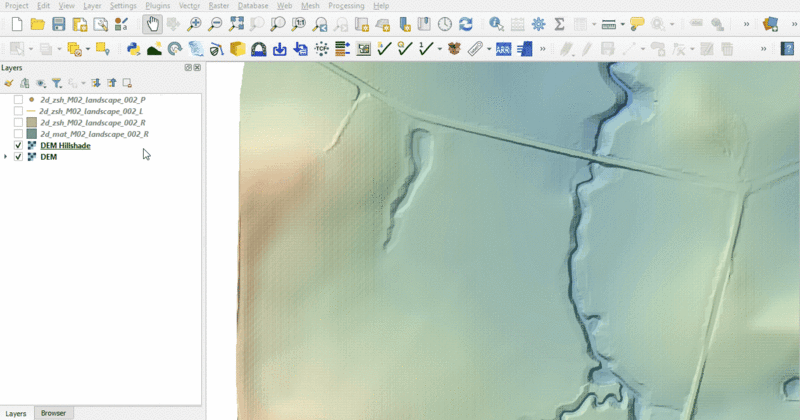The width and height of the screenshot is (800, 420).
Task: Enable the 2d_zsh_M02_landscape_002_P layer checkbox
Action: point(18,101)
